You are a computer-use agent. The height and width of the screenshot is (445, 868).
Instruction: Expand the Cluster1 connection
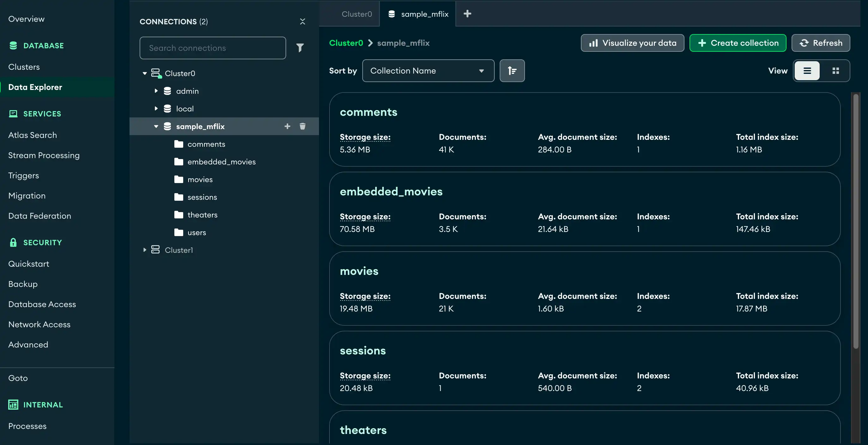[x=145, y=250]
